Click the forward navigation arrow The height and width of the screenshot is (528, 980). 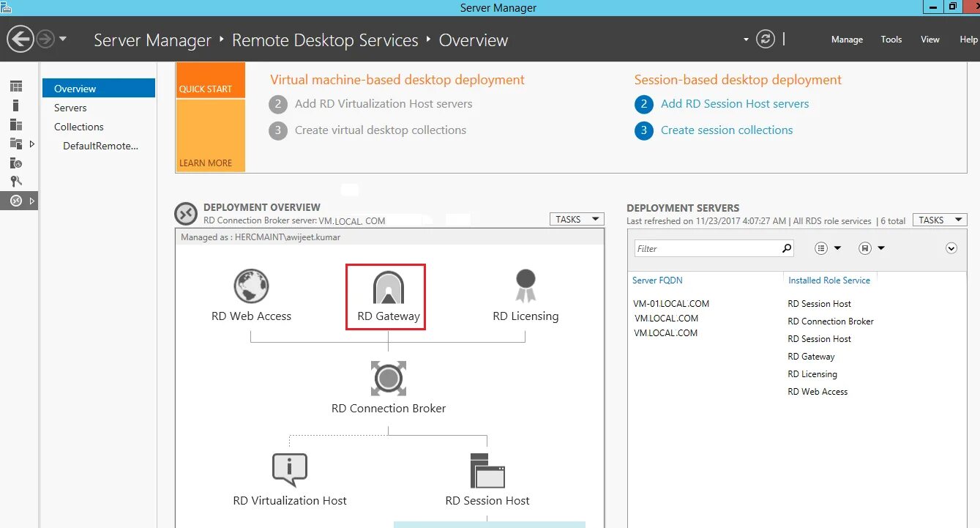[45, 39]
